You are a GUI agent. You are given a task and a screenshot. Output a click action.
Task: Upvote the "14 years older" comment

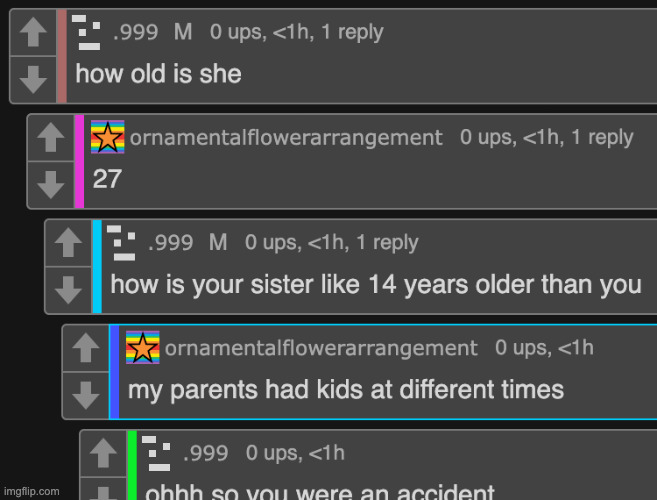[68, 243]
